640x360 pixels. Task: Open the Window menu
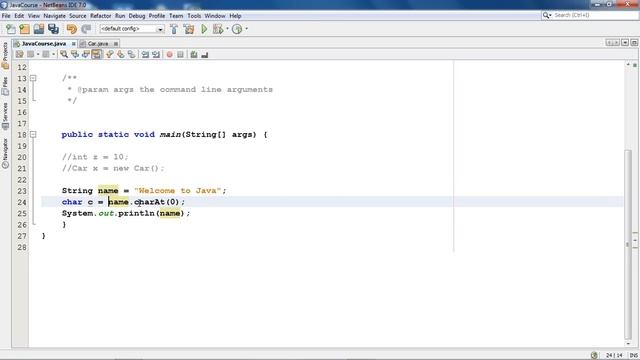pos(215,16)
